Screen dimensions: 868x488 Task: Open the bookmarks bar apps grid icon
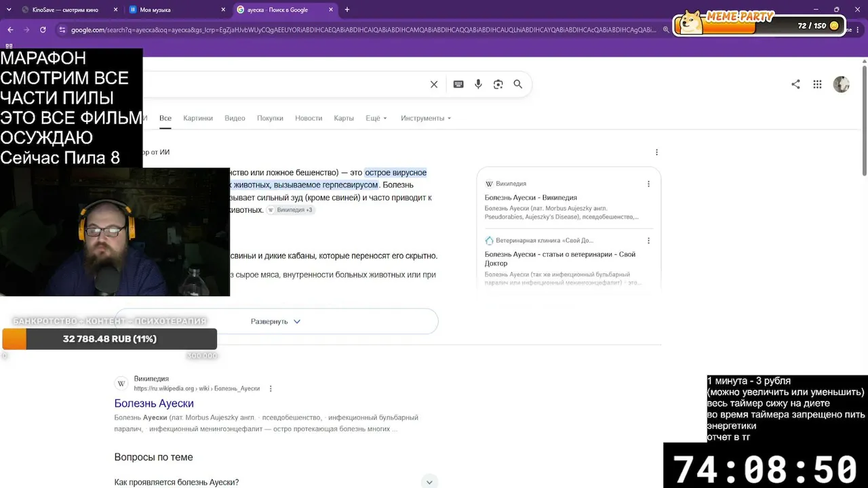click(x=9, y=46)
